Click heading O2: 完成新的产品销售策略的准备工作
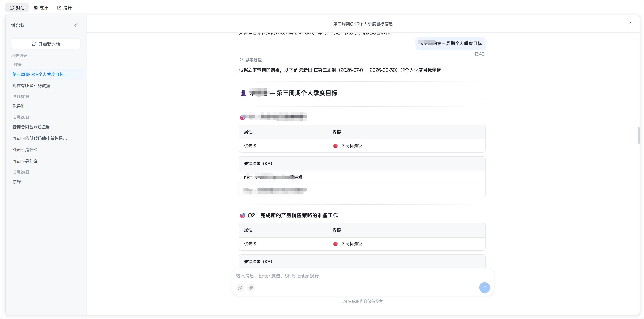This screenshot has width=644, height=319. pyautogui.click(x=293, y=215)
